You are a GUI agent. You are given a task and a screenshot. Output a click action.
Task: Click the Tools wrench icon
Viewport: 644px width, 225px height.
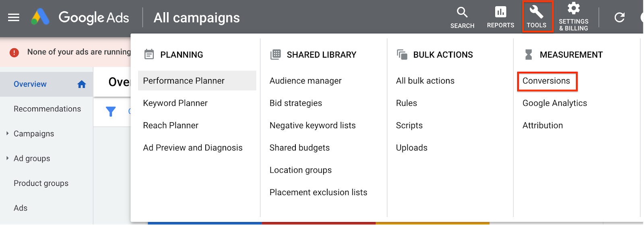point(537,13)
